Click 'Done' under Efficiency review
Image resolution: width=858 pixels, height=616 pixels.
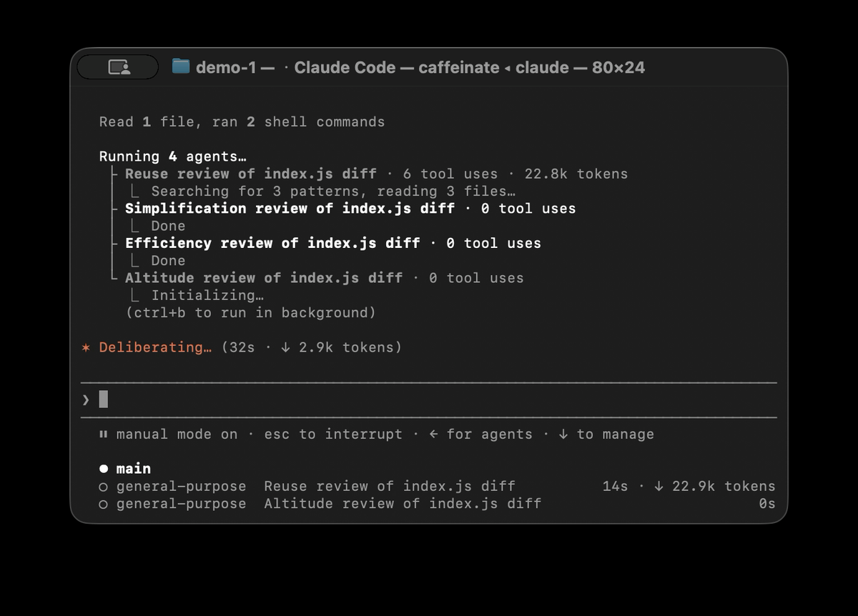point(168,261)
